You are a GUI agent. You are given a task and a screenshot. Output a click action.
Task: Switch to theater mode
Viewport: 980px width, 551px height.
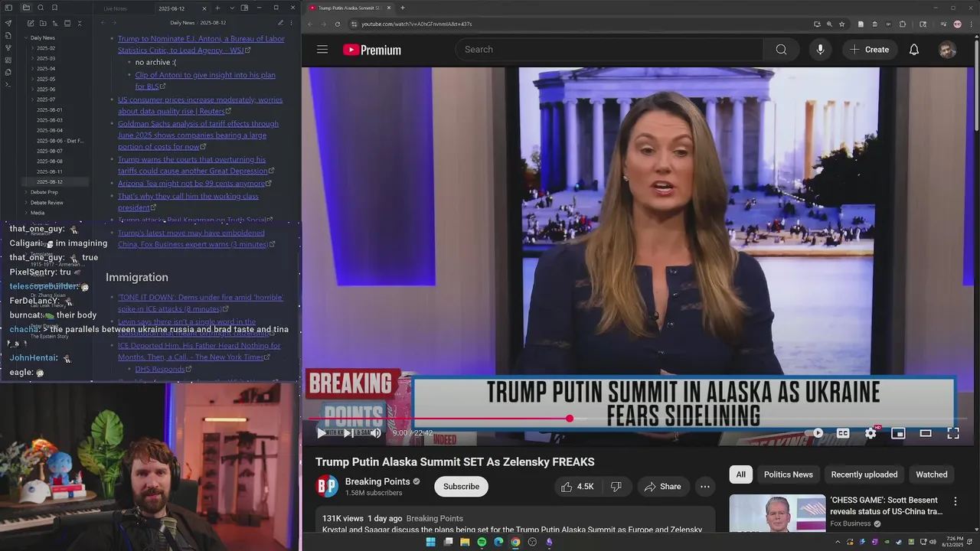(x=926, y=433)
